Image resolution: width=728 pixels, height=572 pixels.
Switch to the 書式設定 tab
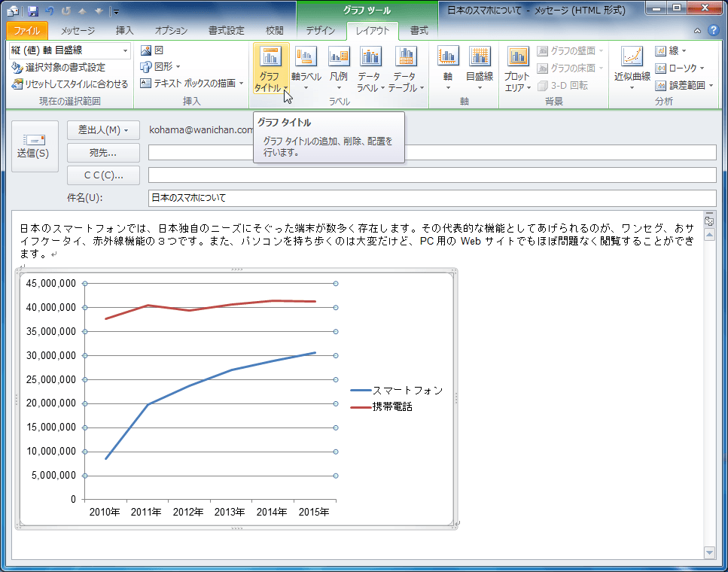tap(226, 31)
